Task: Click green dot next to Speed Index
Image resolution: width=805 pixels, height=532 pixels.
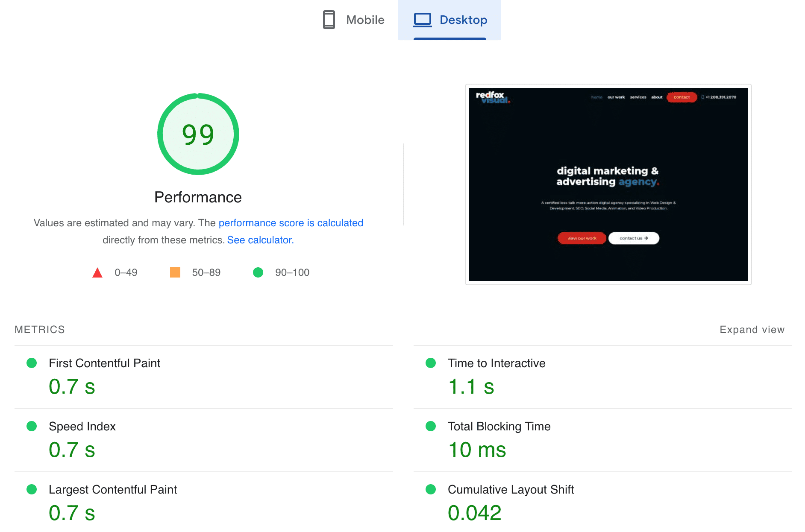Action: (x=32, y=426)
